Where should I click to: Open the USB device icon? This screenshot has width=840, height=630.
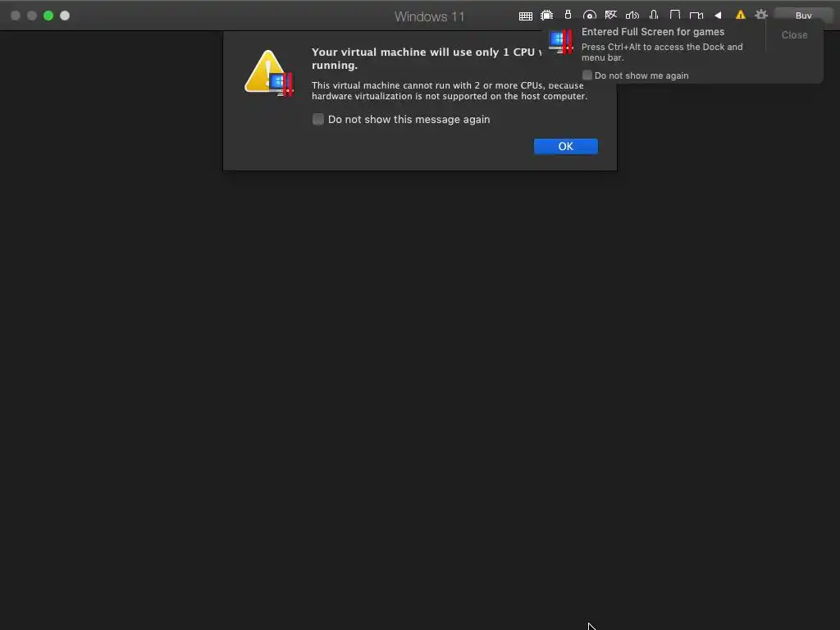pos(568,15)
